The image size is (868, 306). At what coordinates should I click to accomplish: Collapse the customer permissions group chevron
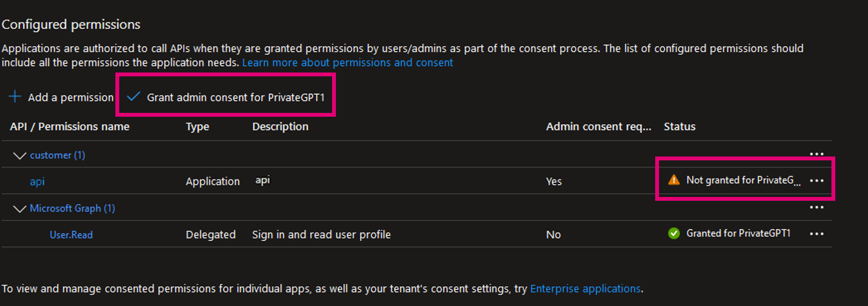pyautogui.click(x=19, y=155)
